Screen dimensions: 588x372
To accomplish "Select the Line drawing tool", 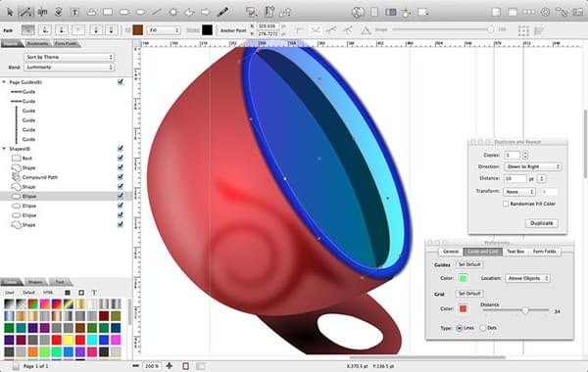I will pyautogui.click(x=157, y=12).
